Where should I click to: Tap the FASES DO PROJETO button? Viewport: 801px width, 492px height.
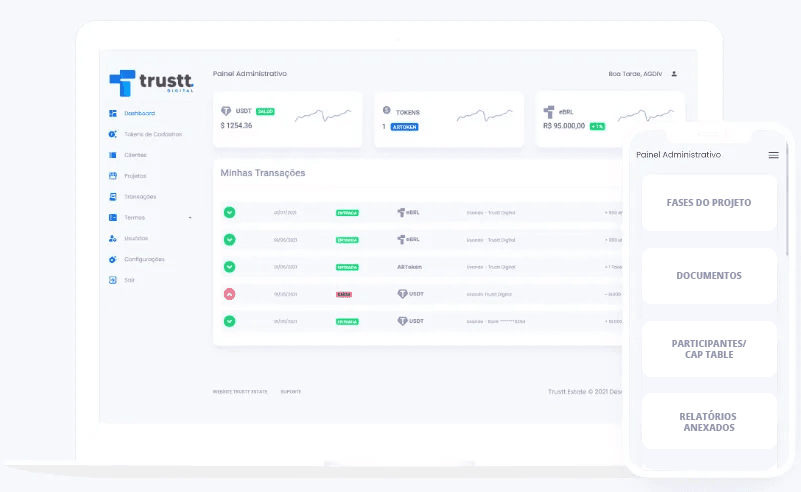tap(709, 203)
